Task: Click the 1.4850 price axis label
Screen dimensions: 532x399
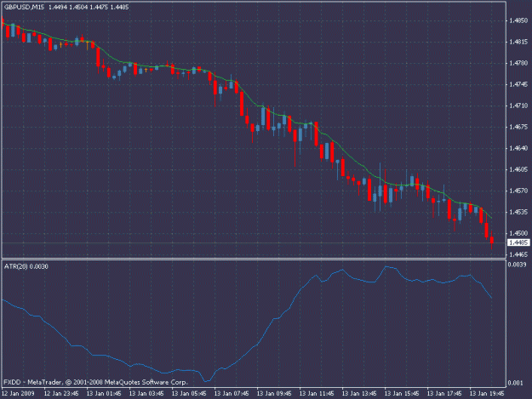Action: [518, 20]
